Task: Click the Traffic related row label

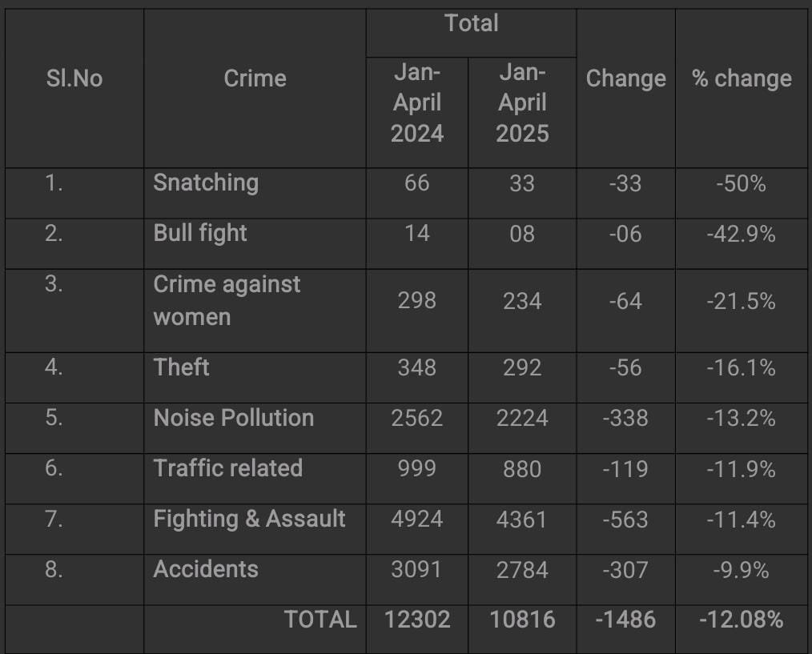Action: click(228, 468)
